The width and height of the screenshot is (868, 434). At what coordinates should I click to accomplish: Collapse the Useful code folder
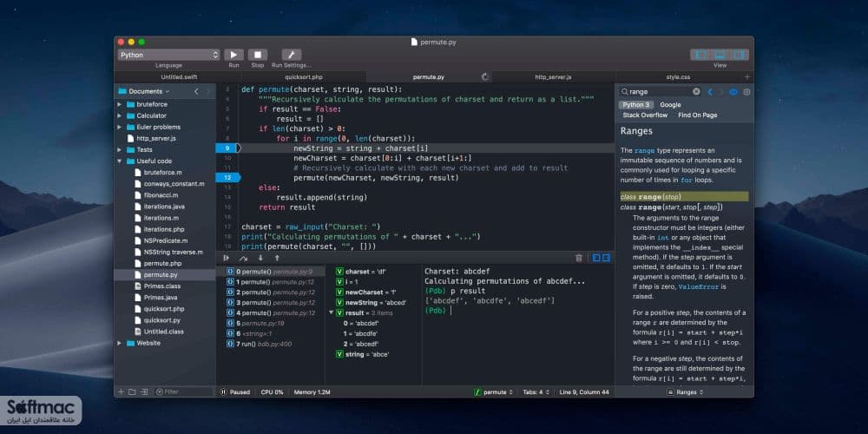tap(119, 161)
